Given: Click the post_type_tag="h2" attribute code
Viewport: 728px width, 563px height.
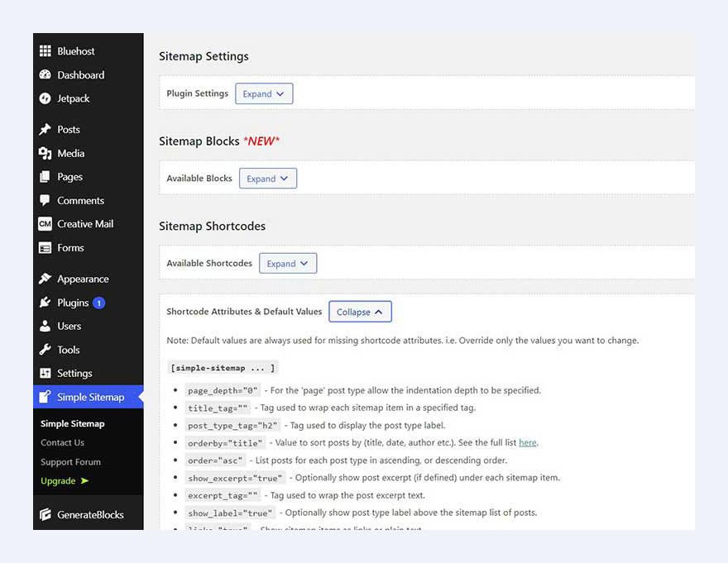Looking at the screenshot, I should click(x=232, y=426).
